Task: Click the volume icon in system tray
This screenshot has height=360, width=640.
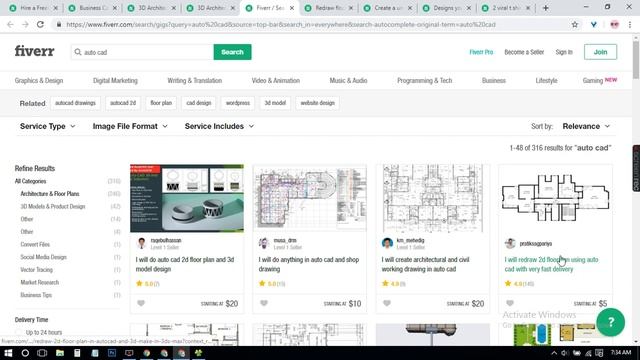Action: pos(565,353)
